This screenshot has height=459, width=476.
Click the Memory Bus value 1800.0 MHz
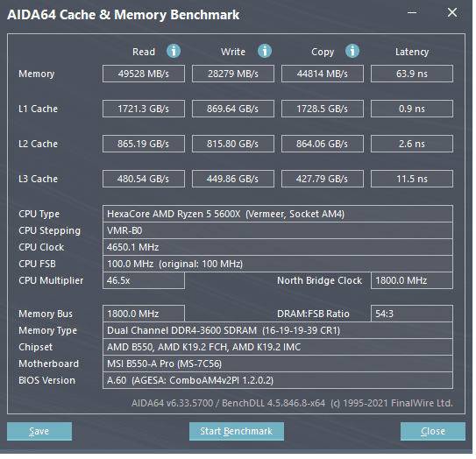(144, 314)
